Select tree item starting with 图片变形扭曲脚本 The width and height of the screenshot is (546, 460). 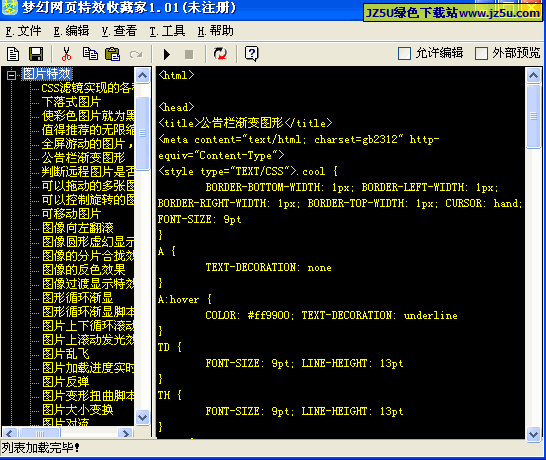(88, 396)
